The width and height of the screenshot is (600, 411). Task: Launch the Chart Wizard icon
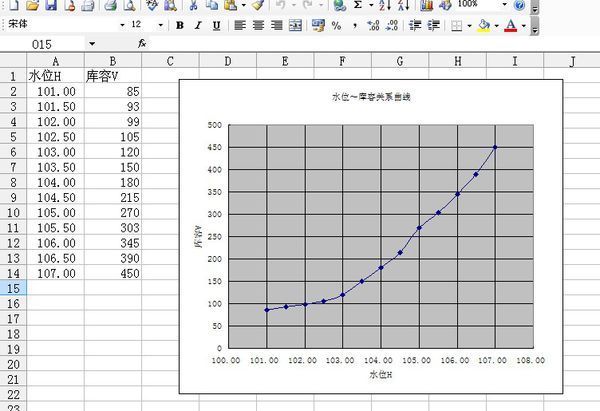coord(426,5)
